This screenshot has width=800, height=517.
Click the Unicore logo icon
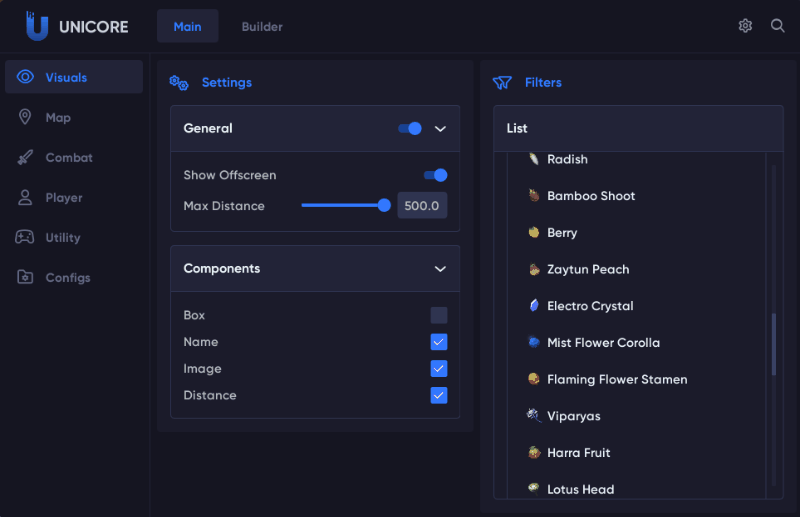coord(37,27)
